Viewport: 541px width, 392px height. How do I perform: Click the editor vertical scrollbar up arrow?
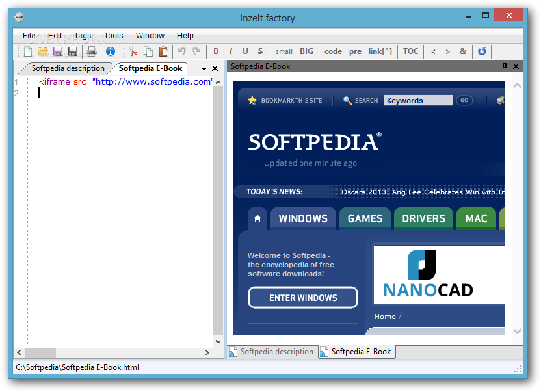click(218, 82)
